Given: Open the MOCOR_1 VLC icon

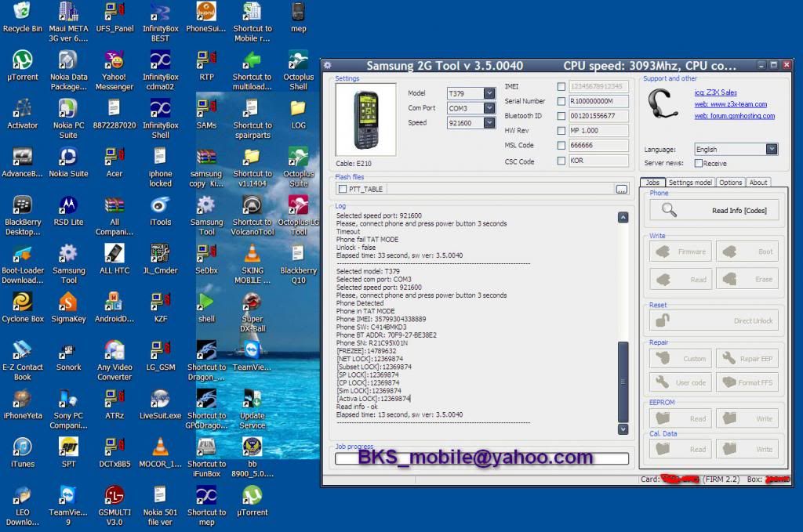Looking at the screenshot, I should [160, 453].
